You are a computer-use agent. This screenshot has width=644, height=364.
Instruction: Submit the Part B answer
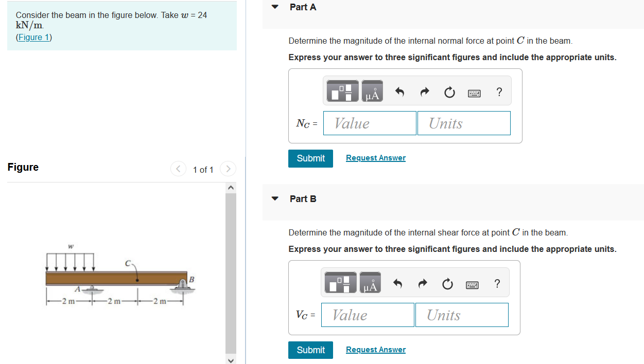[x=310, y=350]
